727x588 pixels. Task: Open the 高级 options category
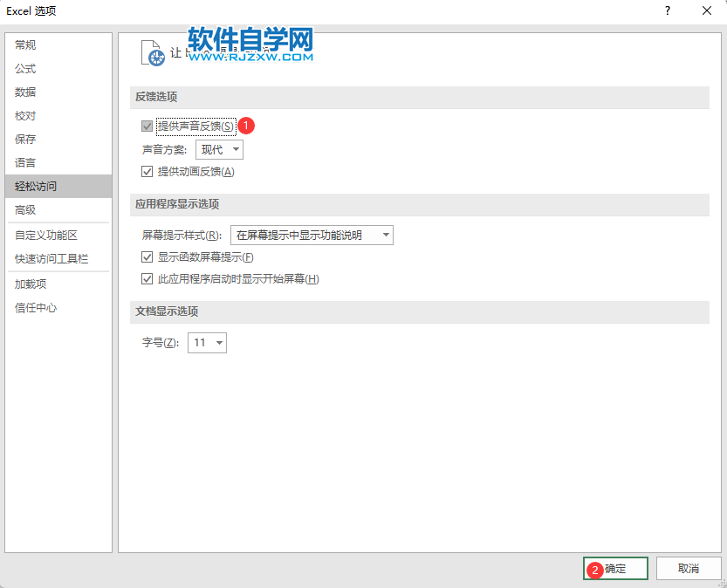58,210
